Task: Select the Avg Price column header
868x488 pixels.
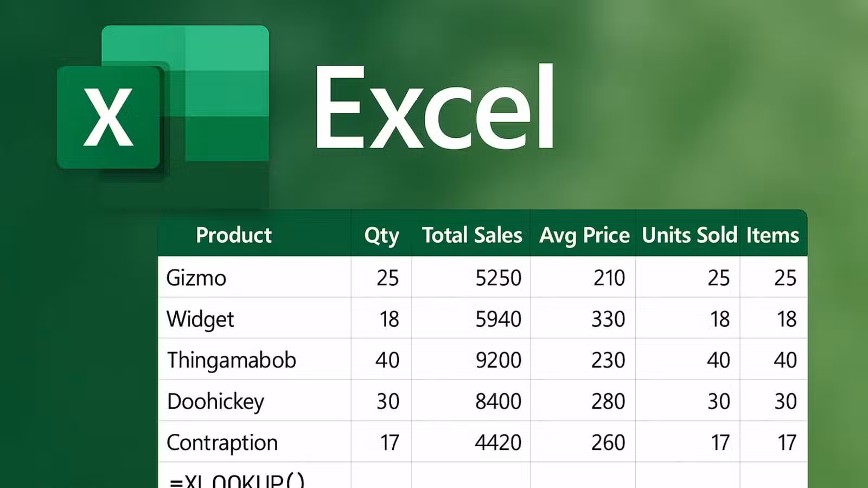Action: point(584,235)
